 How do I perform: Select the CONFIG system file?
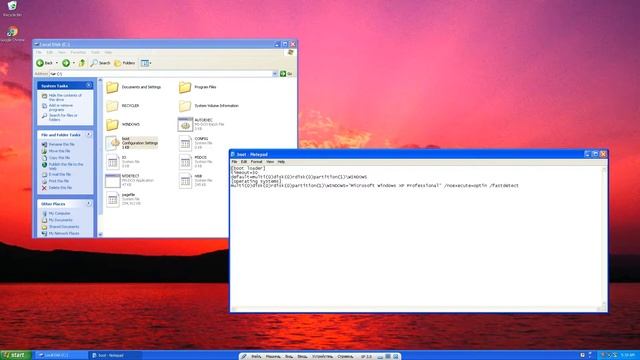click(196, 143)
